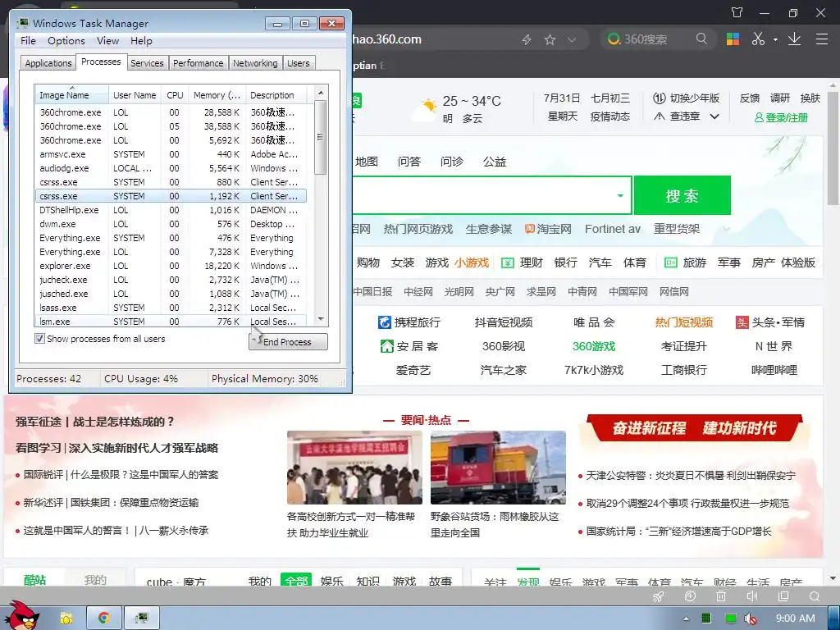840x630 pixels.
Task: Click the magnifier icon in the 360搜索 box
Action: (x=701, y=39)
